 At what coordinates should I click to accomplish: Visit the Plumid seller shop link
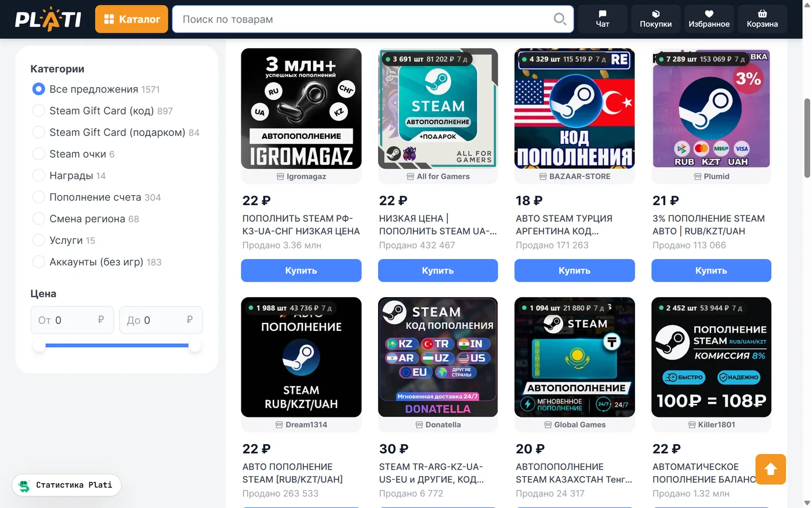pyautogui.click(x=712, y=176)
